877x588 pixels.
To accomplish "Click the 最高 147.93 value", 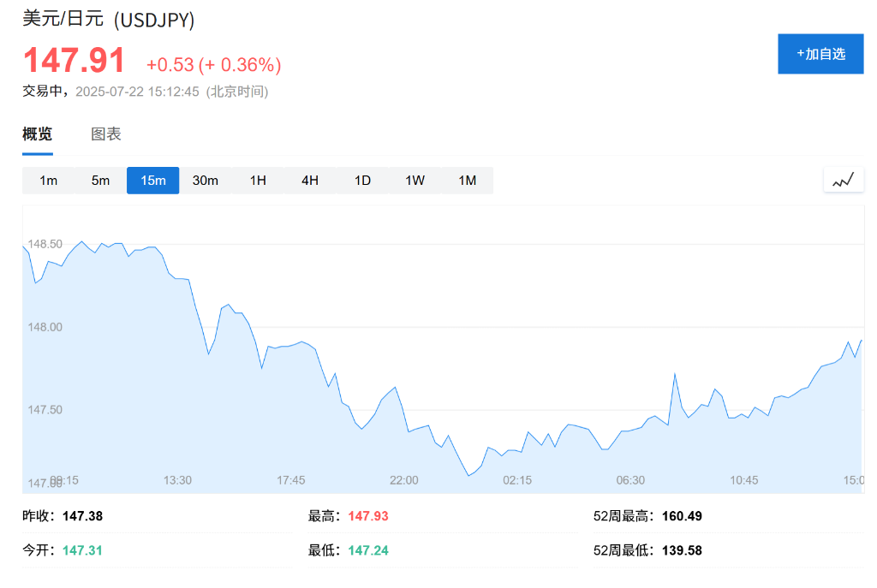I will tap(368, 516).
